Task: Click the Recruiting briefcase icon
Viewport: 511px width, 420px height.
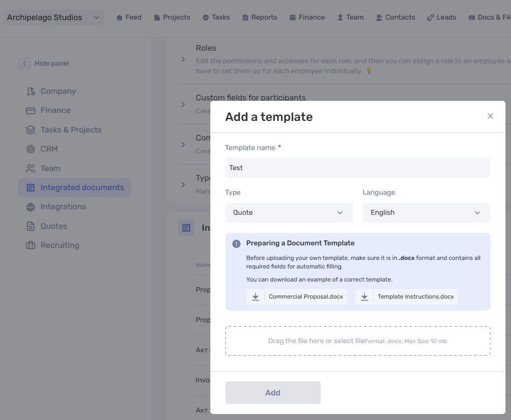Action: [31, 245]
